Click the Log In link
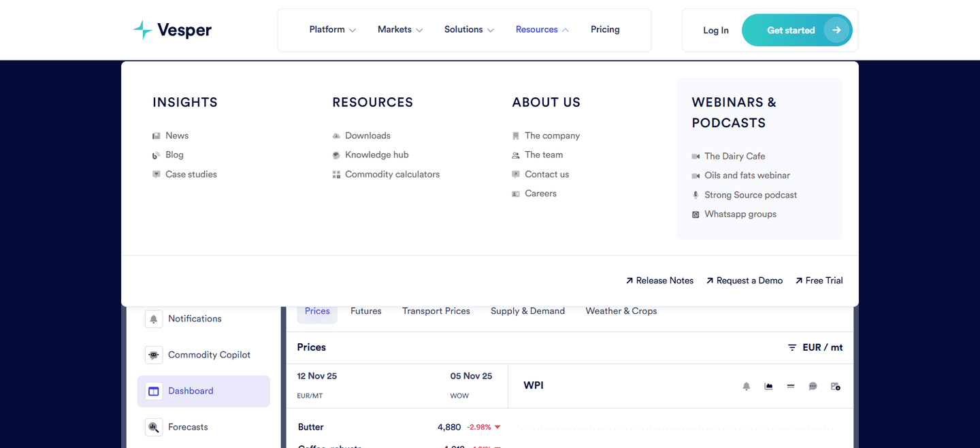Screen dimensions: 980x448 pos(716,31)
